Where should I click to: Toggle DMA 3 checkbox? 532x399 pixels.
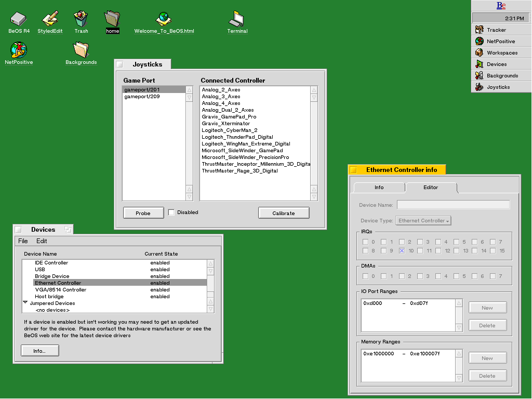(x=420, y=276)
